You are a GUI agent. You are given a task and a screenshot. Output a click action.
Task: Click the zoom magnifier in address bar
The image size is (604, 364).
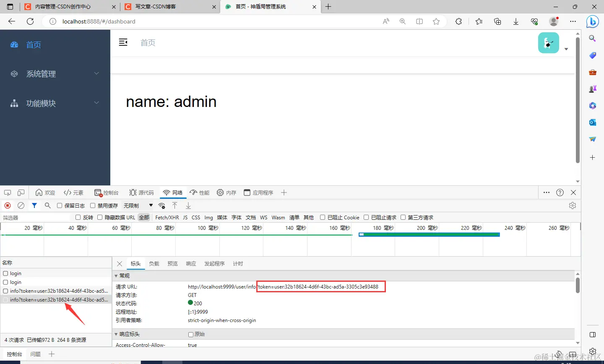403,21
